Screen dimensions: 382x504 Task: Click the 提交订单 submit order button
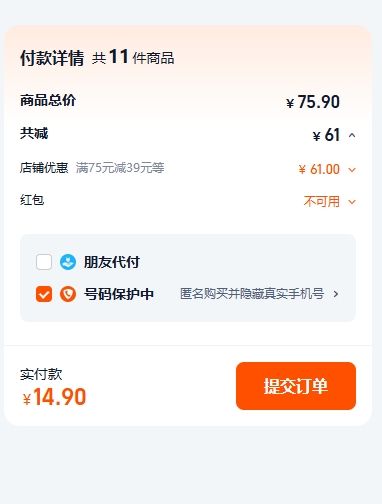point(296,386)
